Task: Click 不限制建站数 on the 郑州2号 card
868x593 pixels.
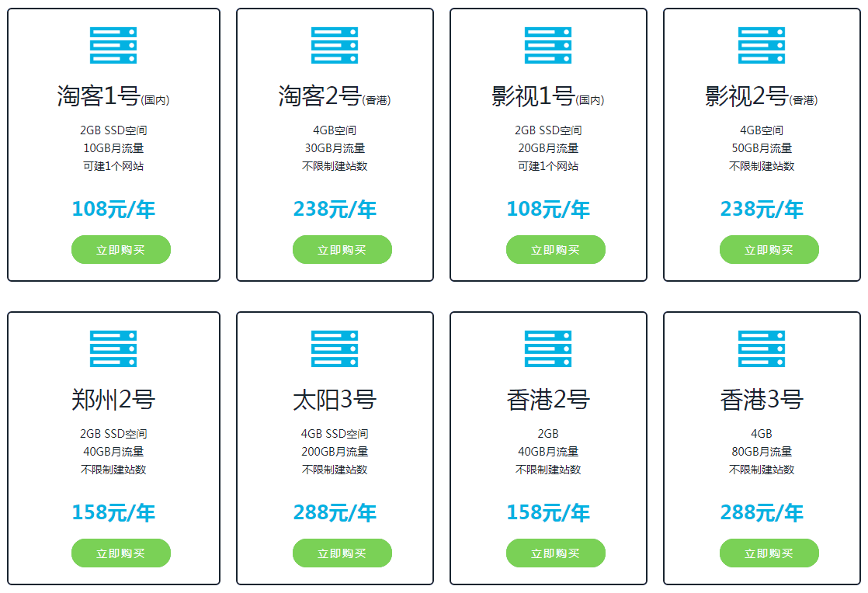Action: tap(113, 469)
